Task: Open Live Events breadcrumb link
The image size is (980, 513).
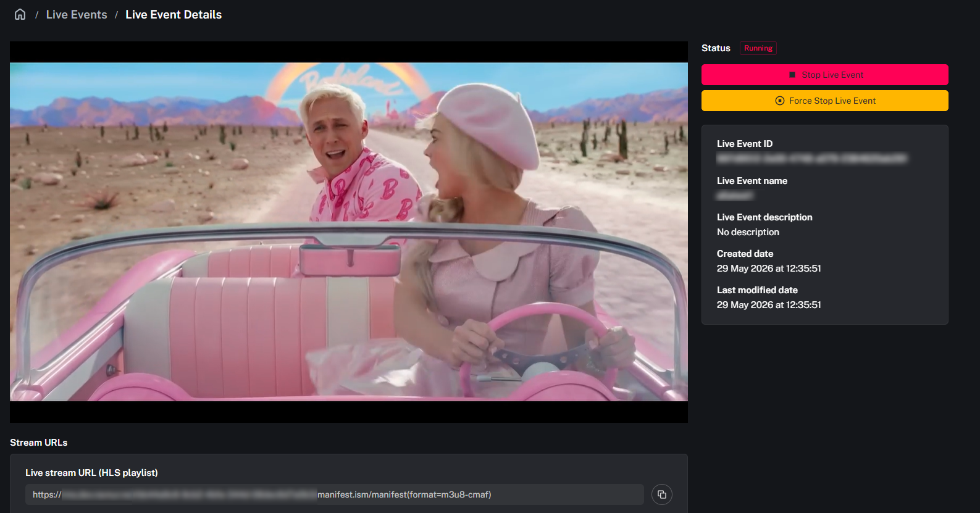Action: (77, 14)
